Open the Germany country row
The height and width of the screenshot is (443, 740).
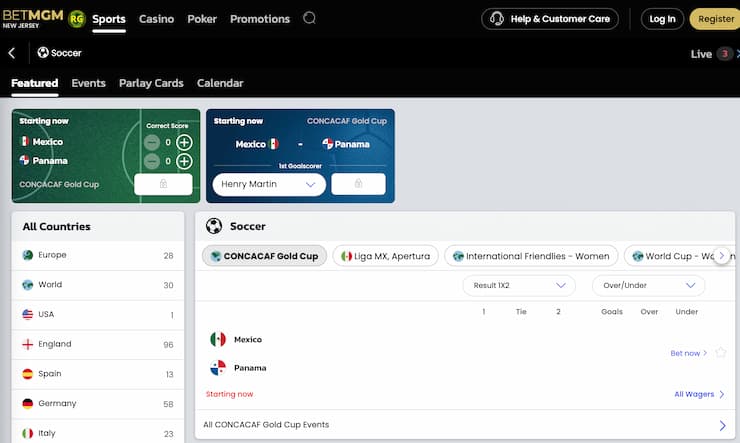98,404
